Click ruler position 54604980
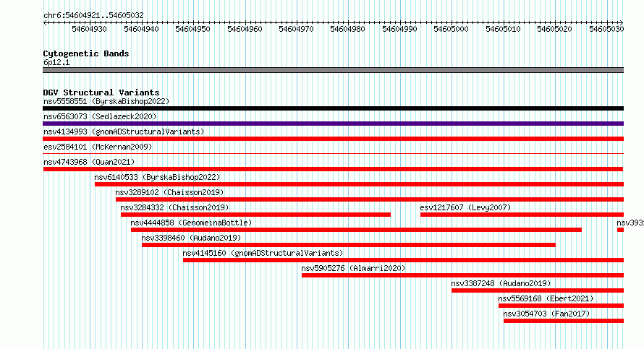Viewport: 644px width, 349px height. pyautogui.click(x=347, y=29)
